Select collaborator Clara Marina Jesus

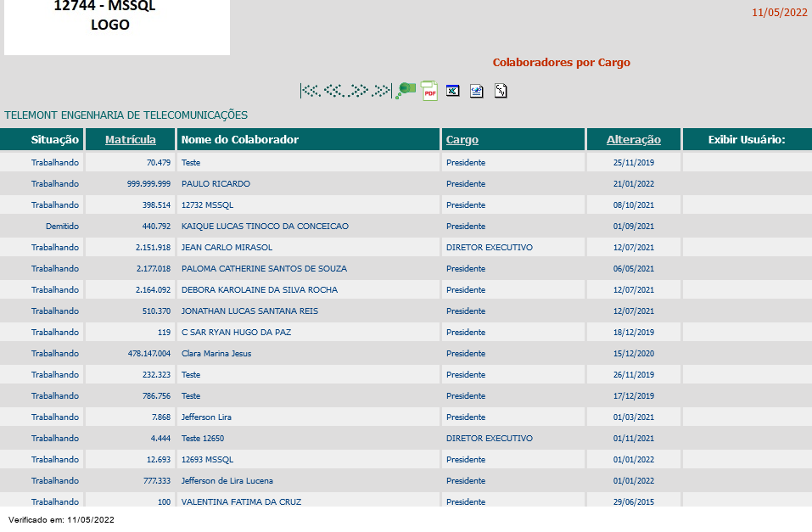pyautogui.click(x=216, y=354)
